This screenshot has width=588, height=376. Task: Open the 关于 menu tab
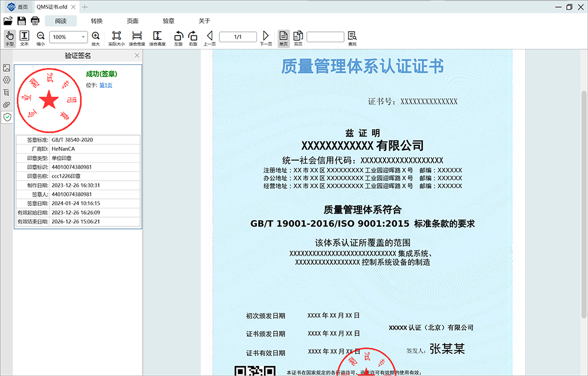(205, 21)
